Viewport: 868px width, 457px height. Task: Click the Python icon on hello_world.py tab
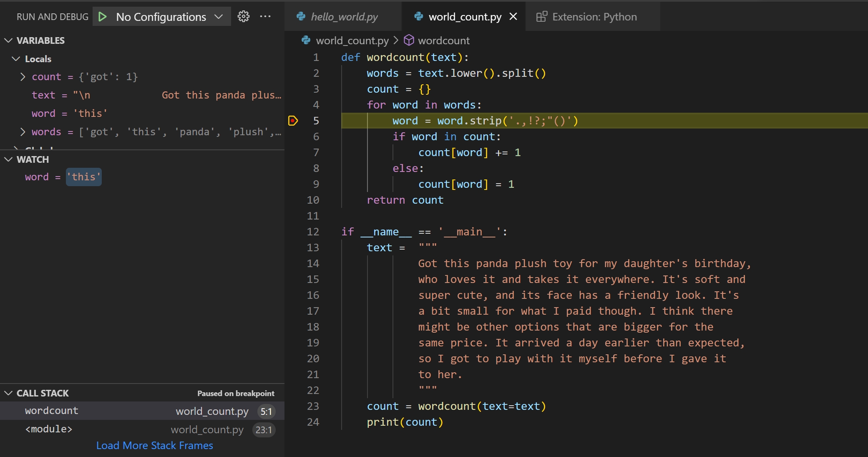coord(301,17)
